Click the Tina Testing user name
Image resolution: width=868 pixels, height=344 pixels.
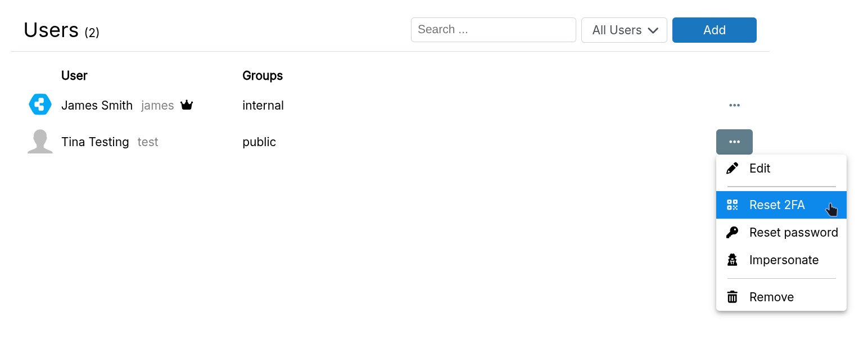pyautogui.click(x=95, y=142)
